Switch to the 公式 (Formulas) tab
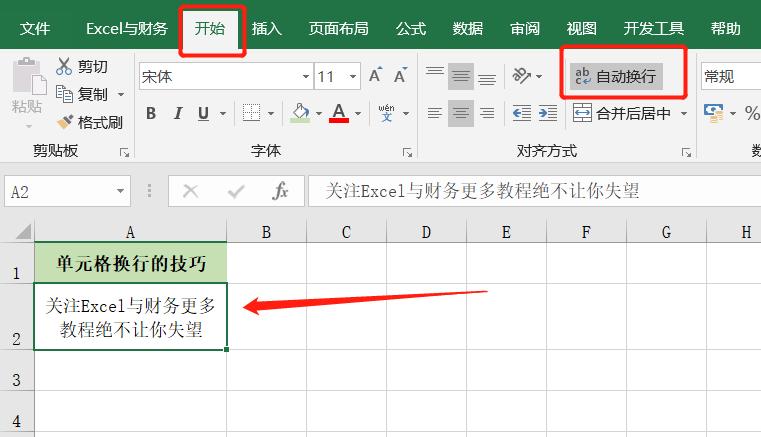This screenshot has height=437, width=761. coord(411,29)
